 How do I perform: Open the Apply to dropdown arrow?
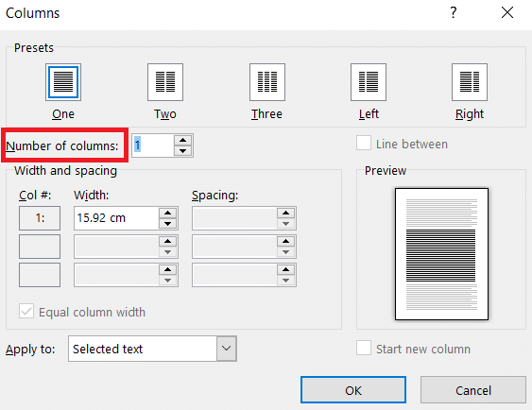point(226,349)
